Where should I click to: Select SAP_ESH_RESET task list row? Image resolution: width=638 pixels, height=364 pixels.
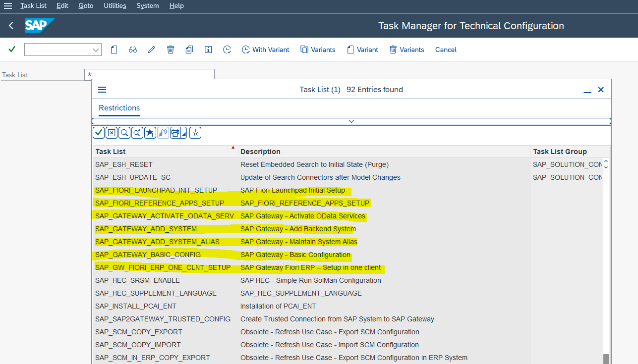point(124,164)
